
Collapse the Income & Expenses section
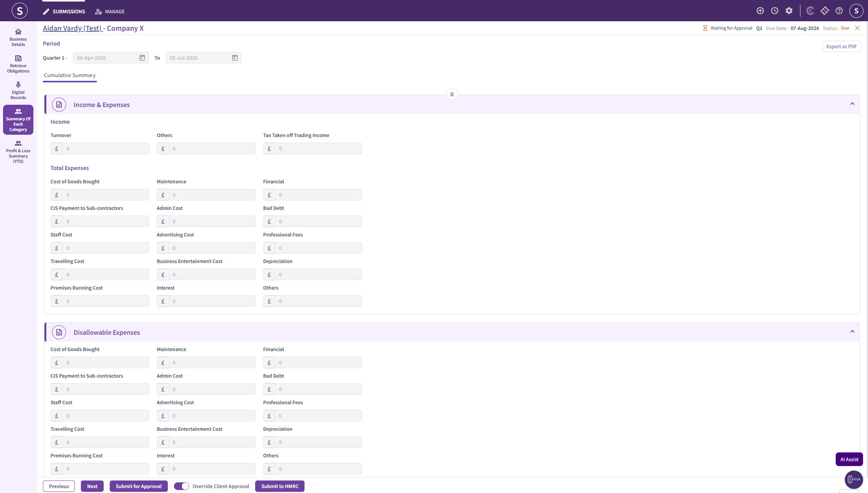pos(852,104)
